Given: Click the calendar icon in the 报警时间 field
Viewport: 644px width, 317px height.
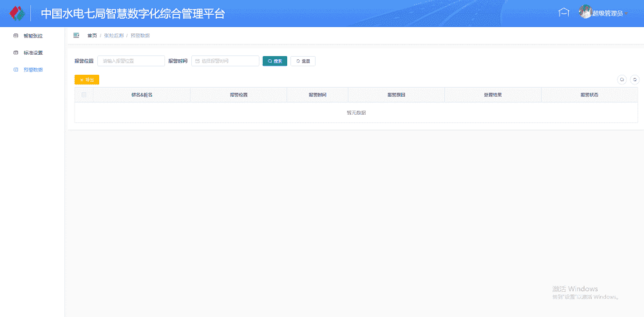Looking at the screenshot, I should pyautogui.click(x=198, y=61).
